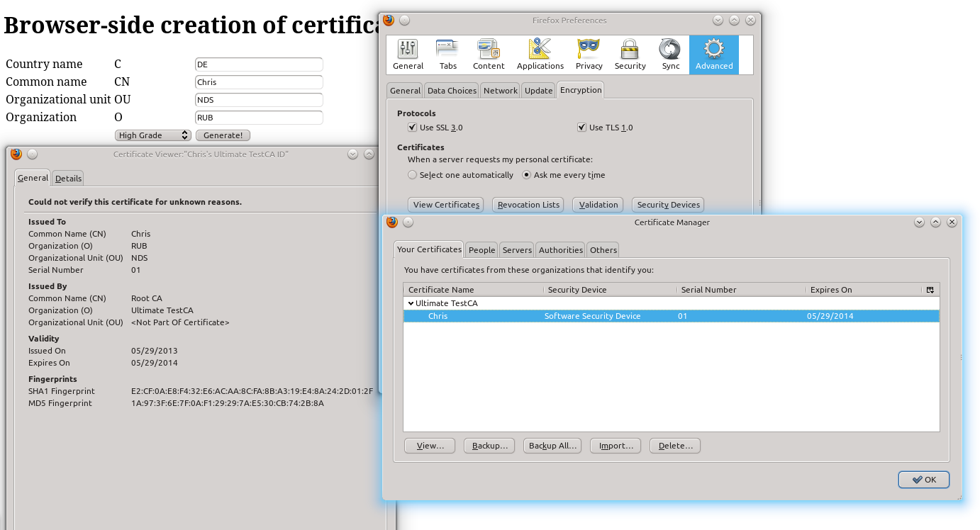The image size is (980, 530).
Task: Click Firefox logo in Certificate Viewer title bar
Action: pos(16,154)
